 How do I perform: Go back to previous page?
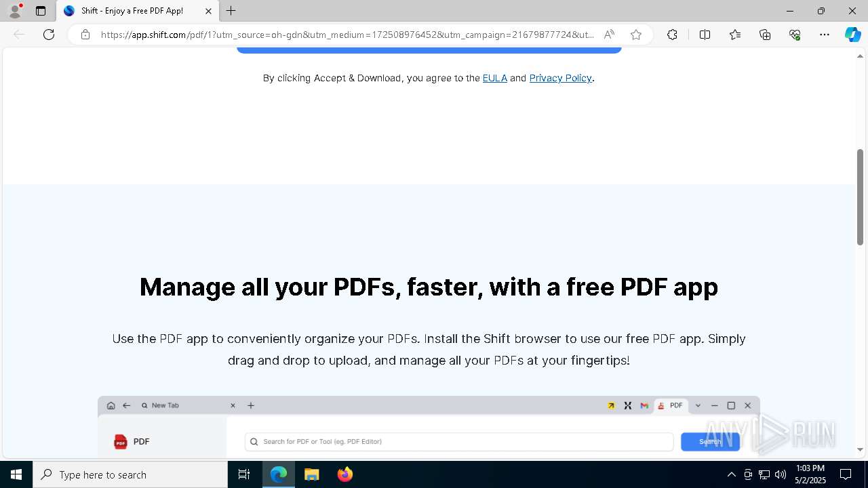[19, 35]
